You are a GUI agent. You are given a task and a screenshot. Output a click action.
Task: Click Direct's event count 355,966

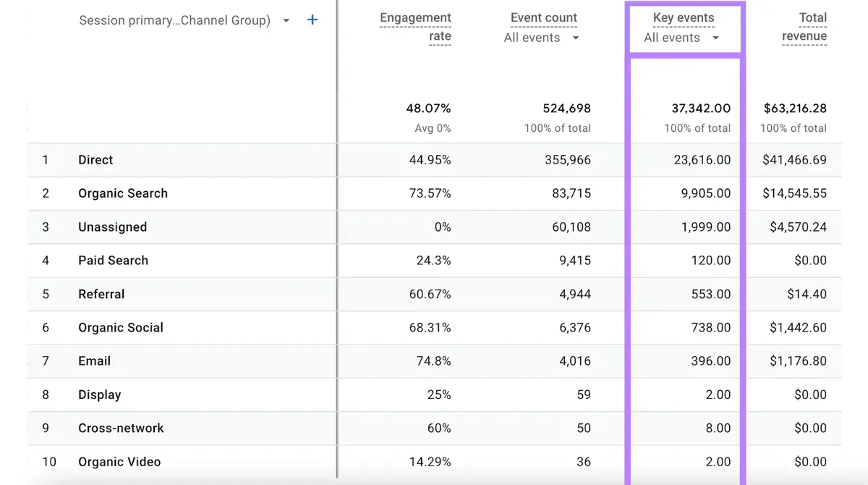coord(568,160)
